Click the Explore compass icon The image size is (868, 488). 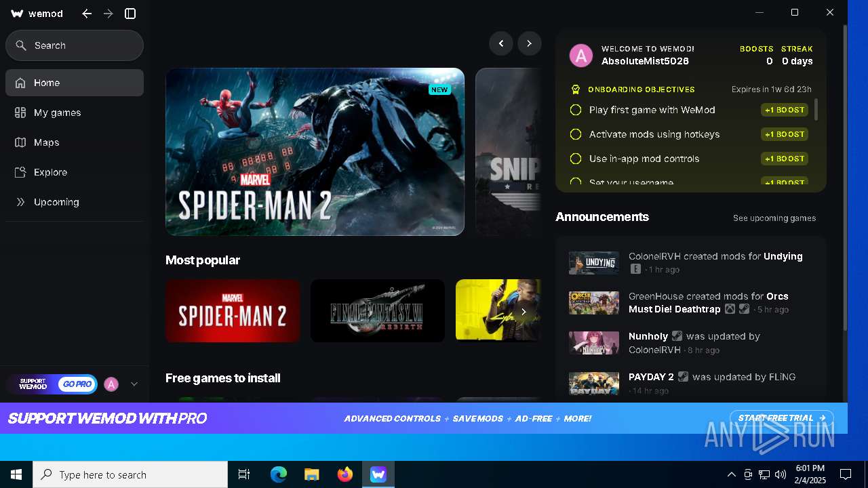20,172
